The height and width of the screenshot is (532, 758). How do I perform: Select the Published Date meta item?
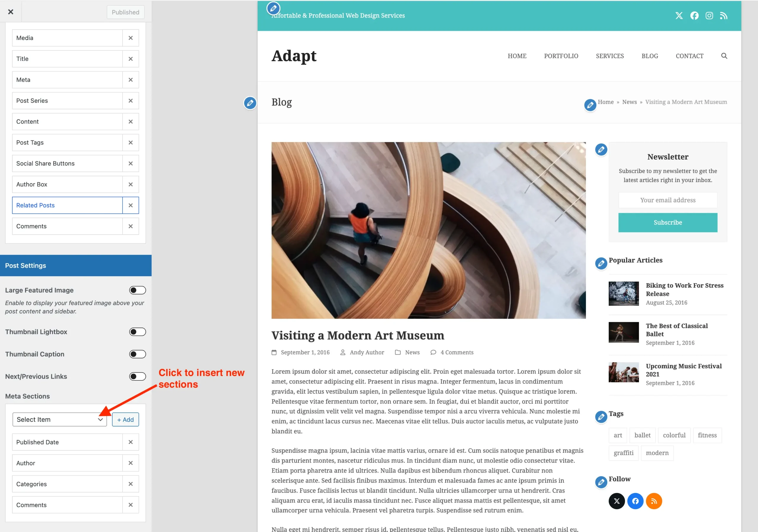point(67,442)
